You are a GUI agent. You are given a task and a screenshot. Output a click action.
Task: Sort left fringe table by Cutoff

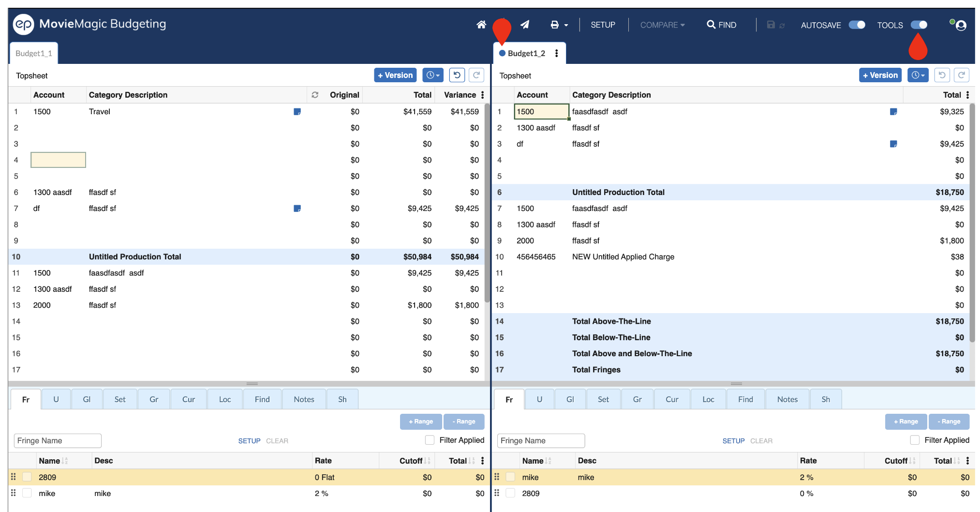[427, 461]
